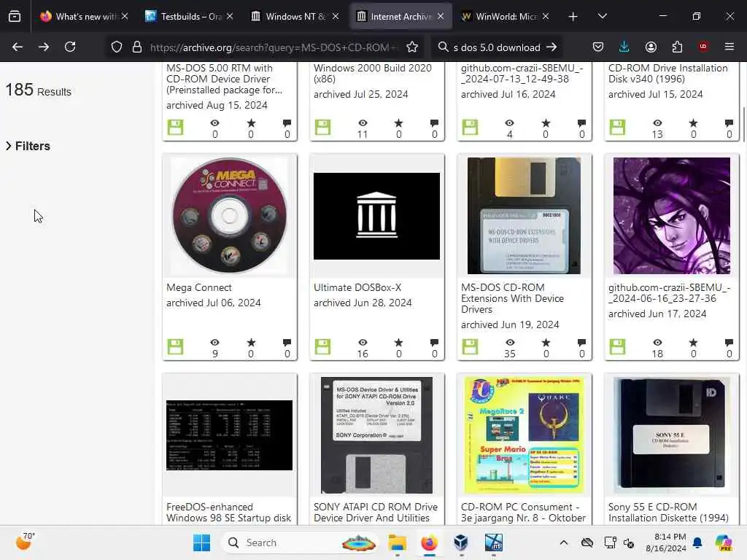Close the Internet Archive tab
This screenshot has width=747, height=560.
[x=441, y=17]
